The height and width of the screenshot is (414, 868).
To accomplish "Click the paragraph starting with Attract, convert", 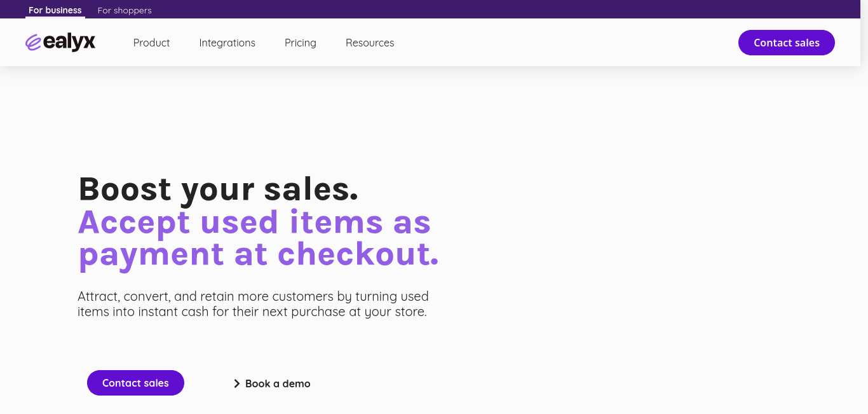I will click(253, 304).
